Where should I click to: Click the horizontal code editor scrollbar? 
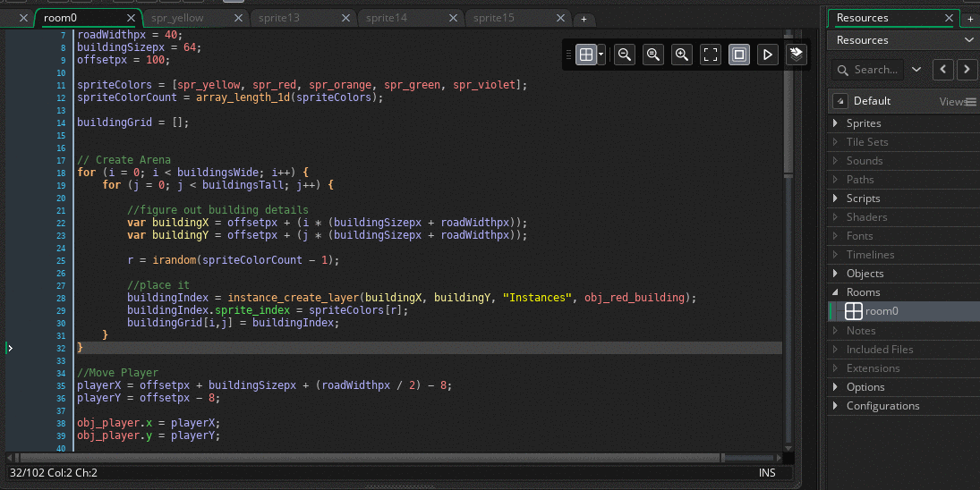tap(371, 458)
